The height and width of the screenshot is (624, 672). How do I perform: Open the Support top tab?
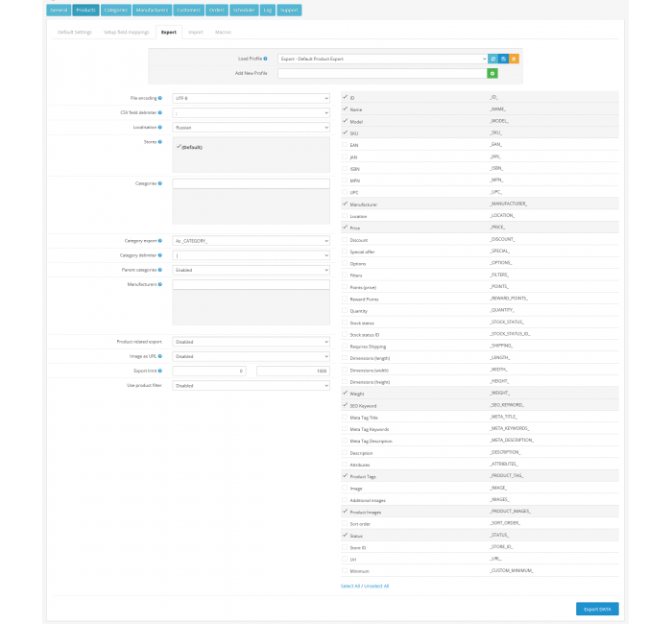(x=289, y=10)
